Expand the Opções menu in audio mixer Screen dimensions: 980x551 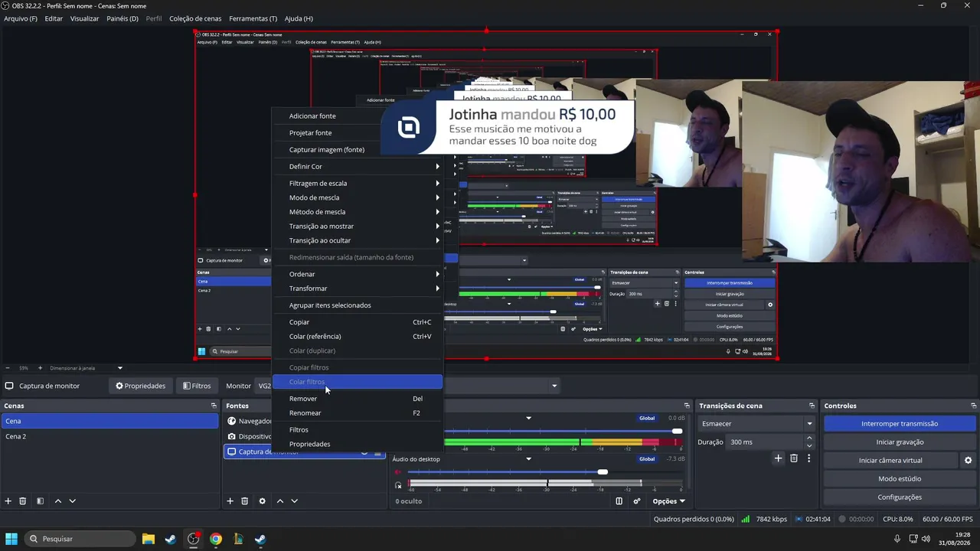coord(668,501)
